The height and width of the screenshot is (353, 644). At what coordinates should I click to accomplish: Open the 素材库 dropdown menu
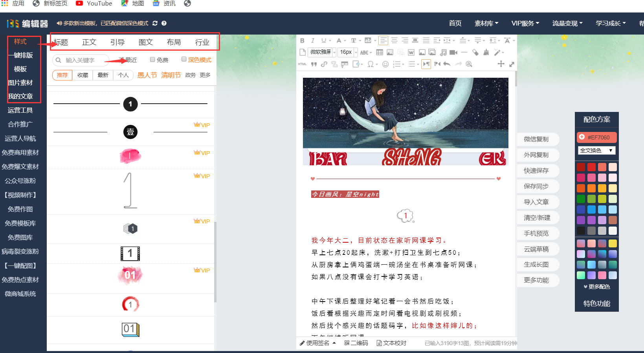486,23
